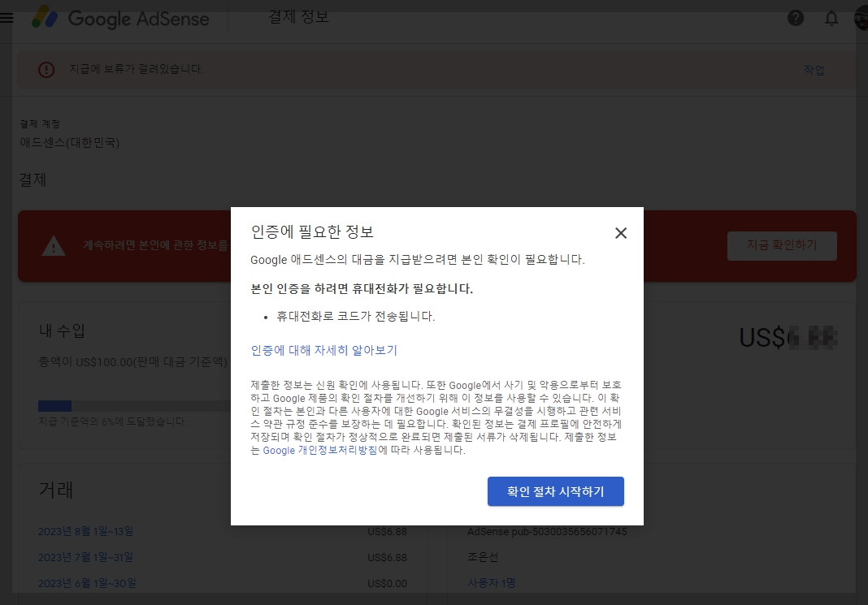Open the notifications bell

(x=831, y=18)
